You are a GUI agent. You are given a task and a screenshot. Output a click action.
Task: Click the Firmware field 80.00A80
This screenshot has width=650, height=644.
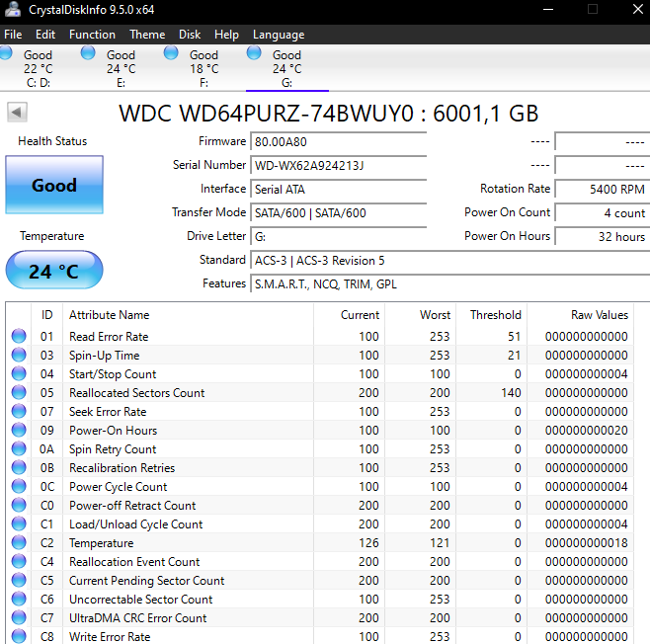338,141
